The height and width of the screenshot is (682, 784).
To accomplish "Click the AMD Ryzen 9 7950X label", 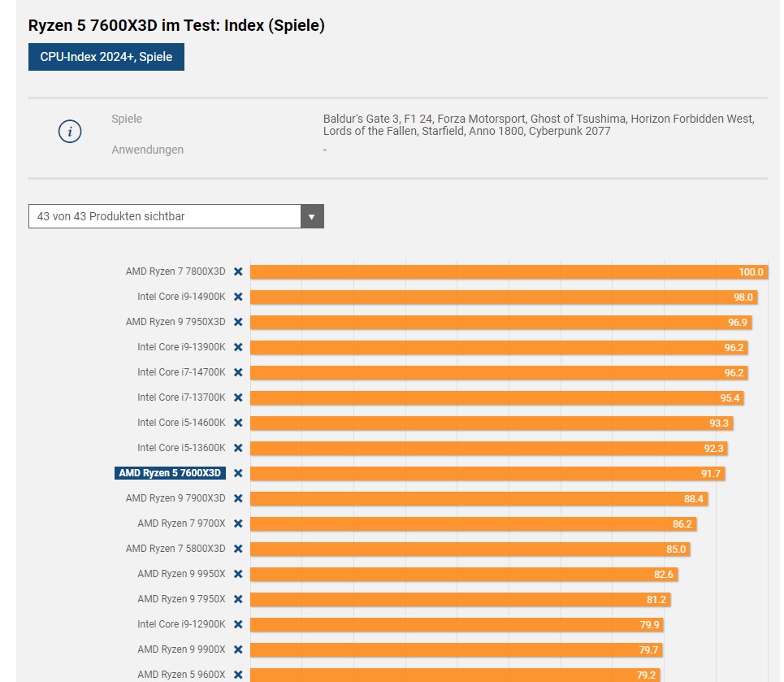I will point(181,599).
